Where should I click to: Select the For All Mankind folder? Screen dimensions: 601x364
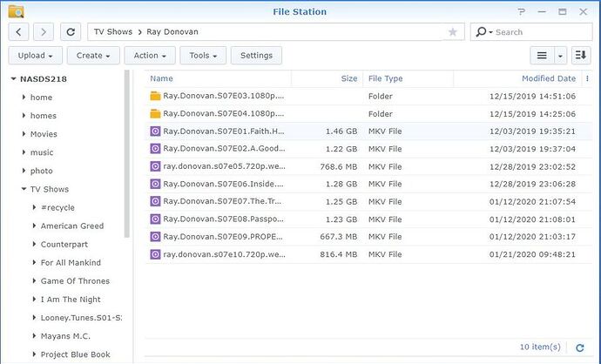coord(71,263)
